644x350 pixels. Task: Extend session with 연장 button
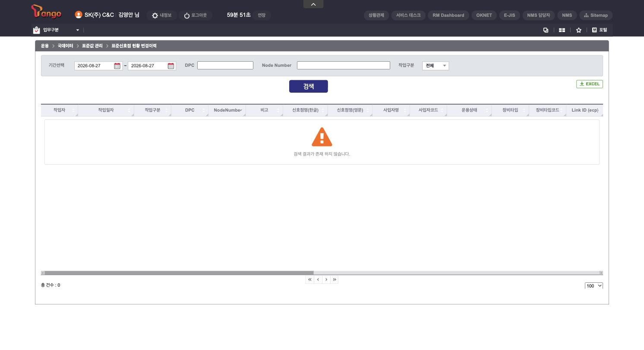pos(262,15)
